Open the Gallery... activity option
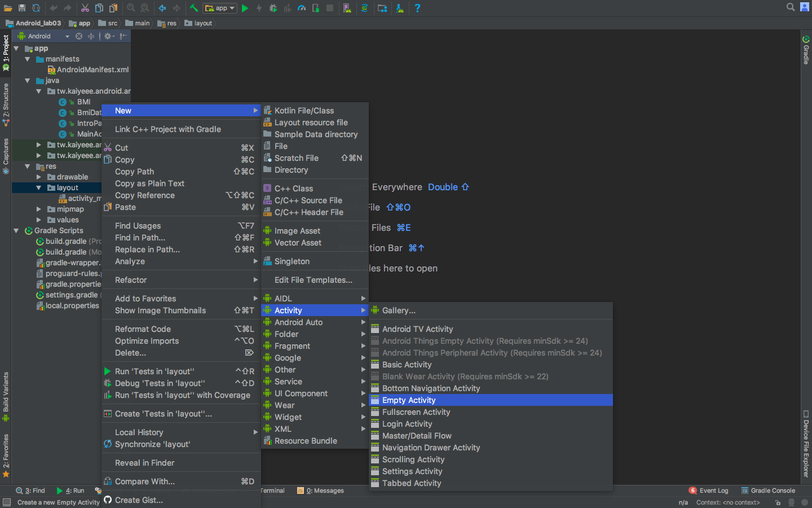The height and width of the screenshot is (508, 812). (491, 310)
